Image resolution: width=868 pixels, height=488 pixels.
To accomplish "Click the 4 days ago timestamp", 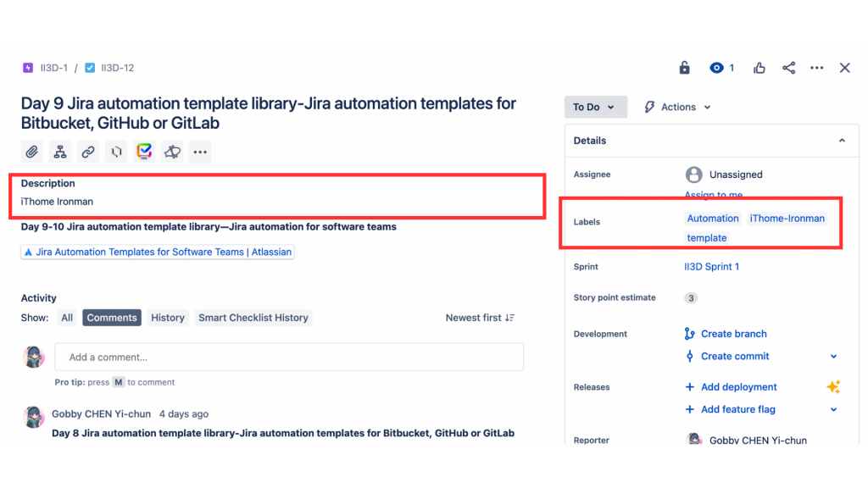I will pos(184,413).
